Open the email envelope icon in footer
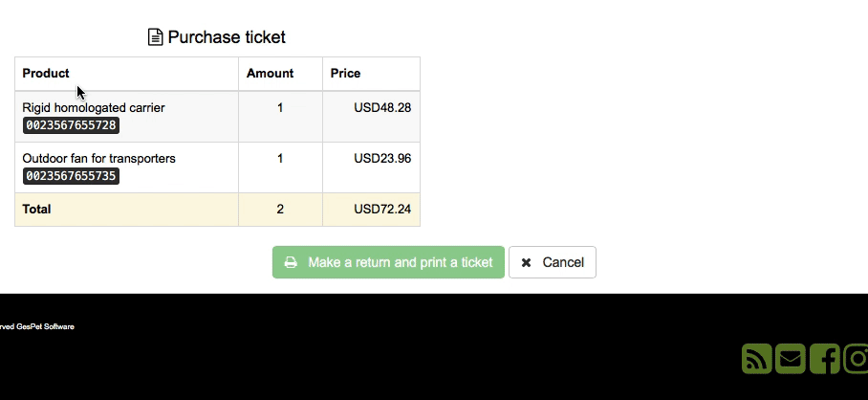Image resolution: width=868 pixels, height=400 pixels. point(790,359)
